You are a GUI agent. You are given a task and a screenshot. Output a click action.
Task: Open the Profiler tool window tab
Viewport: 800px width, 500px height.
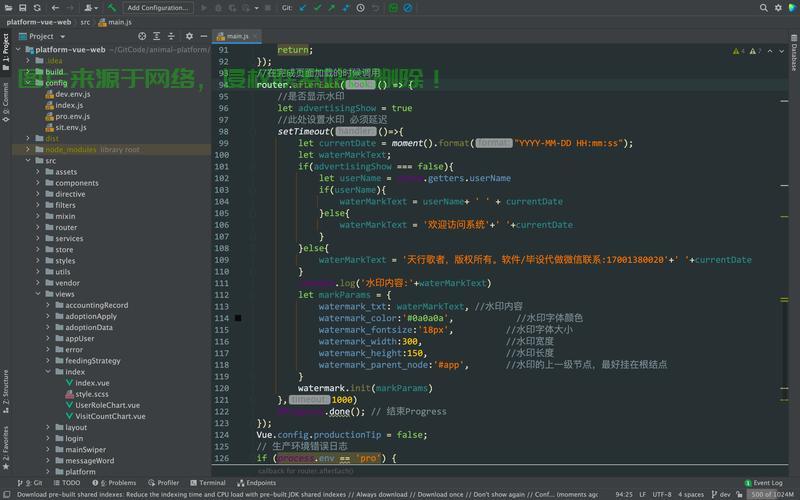(163, 483)
